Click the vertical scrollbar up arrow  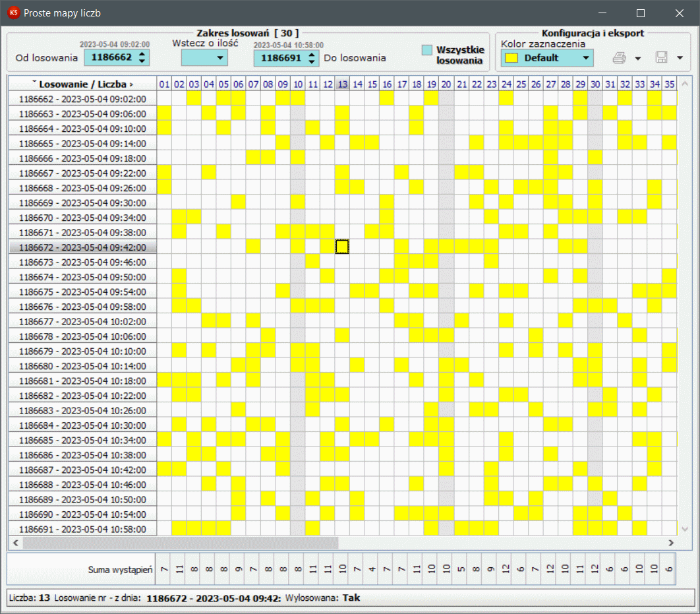(684, 84)
